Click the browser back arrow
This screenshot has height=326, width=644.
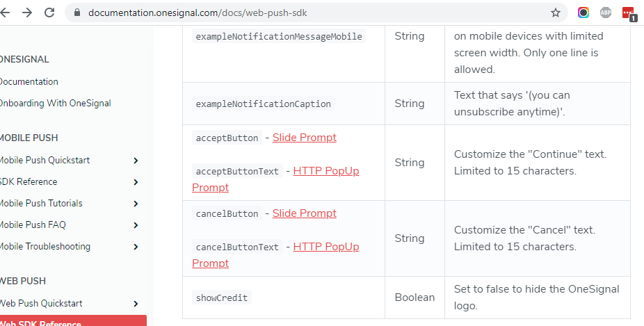pyautogui.click(x=4, y=13)
